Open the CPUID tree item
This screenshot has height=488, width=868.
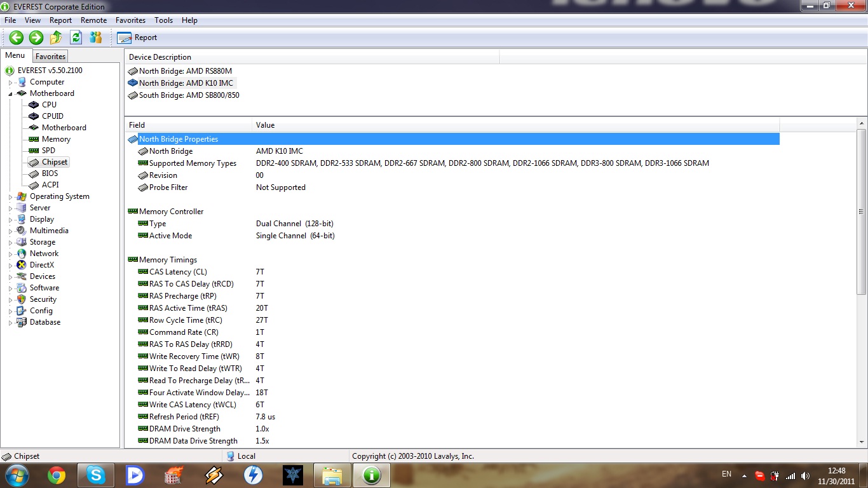[x=52, y=116]
